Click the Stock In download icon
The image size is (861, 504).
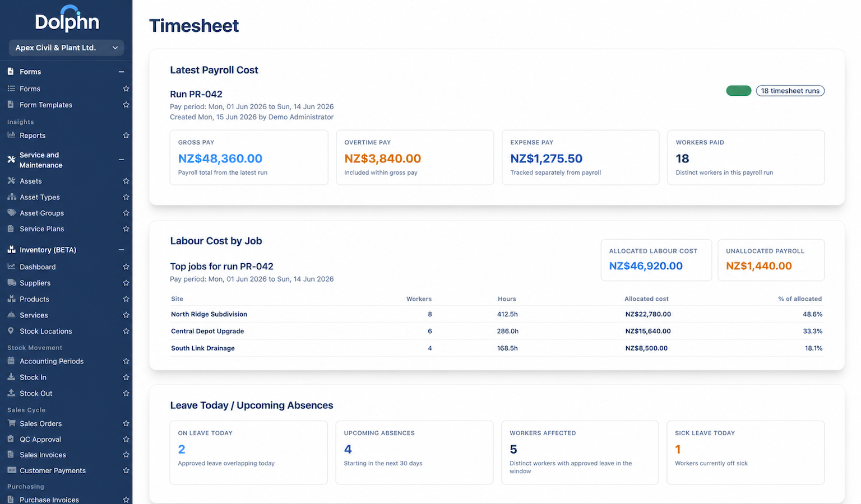point(11,377)
